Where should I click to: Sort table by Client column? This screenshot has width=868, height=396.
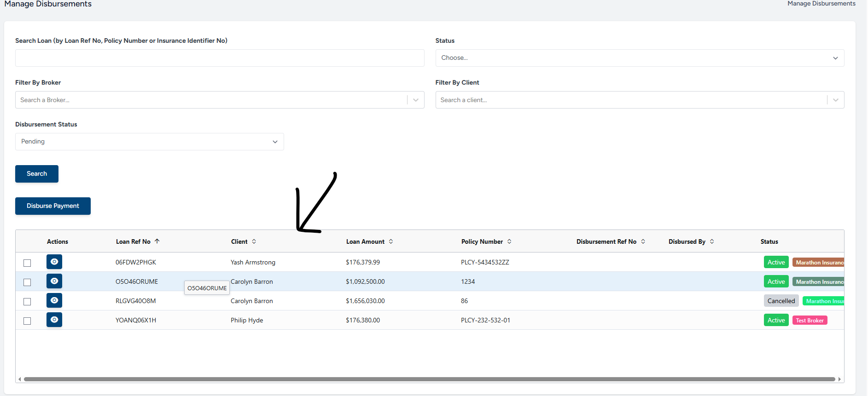point(254,241)
